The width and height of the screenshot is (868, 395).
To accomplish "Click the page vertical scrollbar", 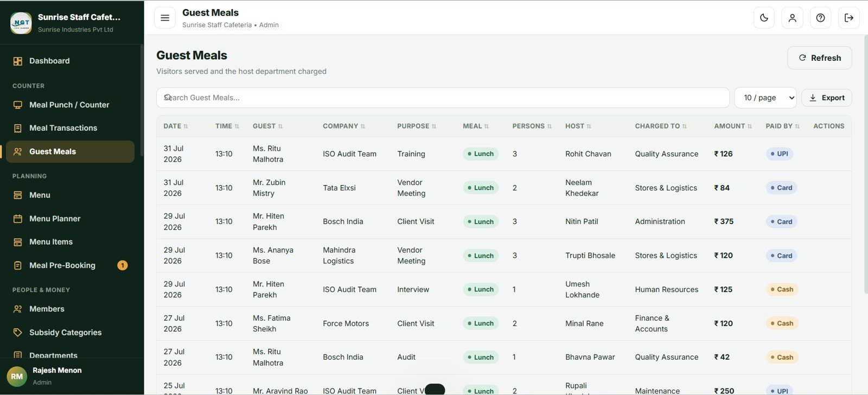I will [x=865, y=165].
